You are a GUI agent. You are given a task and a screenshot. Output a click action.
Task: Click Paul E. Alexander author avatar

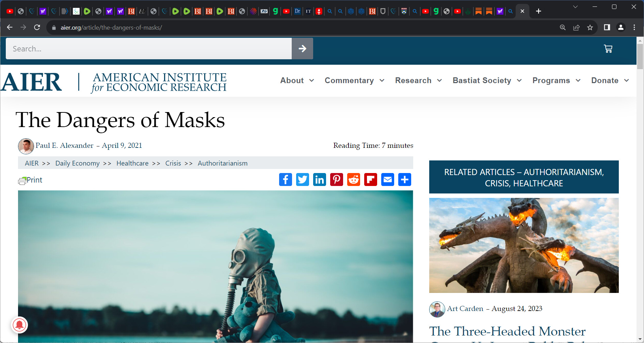pos(26,146)
